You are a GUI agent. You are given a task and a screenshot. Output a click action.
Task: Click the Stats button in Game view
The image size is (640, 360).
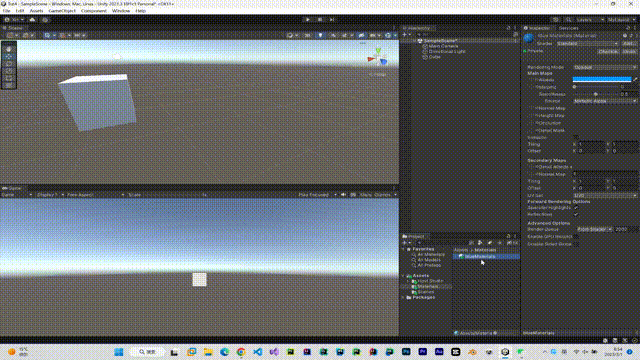(x=365, y=195)
